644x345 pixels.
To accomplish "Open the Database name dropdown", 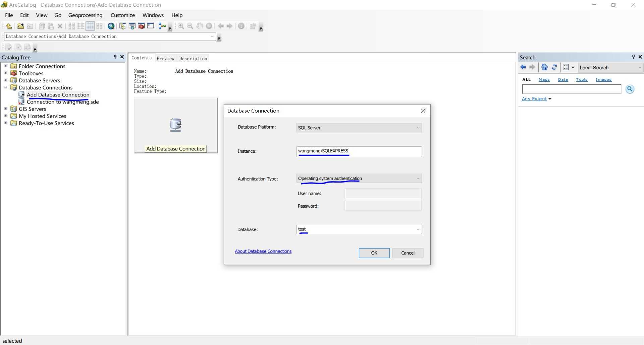I will tap(418, 229).
